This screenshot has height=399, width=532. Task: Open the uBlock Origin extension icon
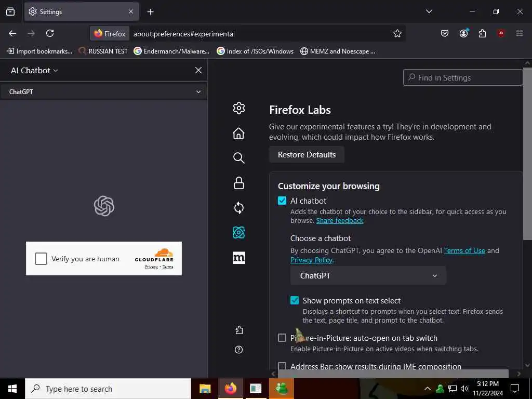pos(501,33)
